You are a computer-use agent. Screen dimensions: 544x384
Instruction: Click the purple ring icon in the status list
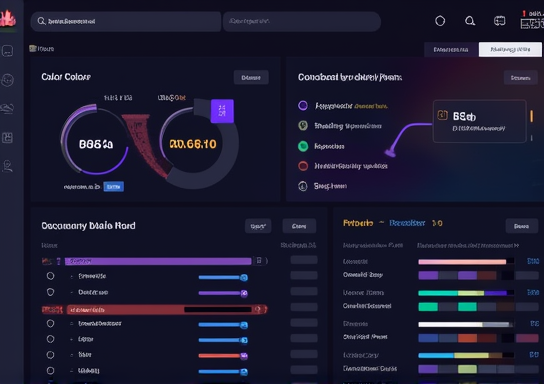pos(303,105)
